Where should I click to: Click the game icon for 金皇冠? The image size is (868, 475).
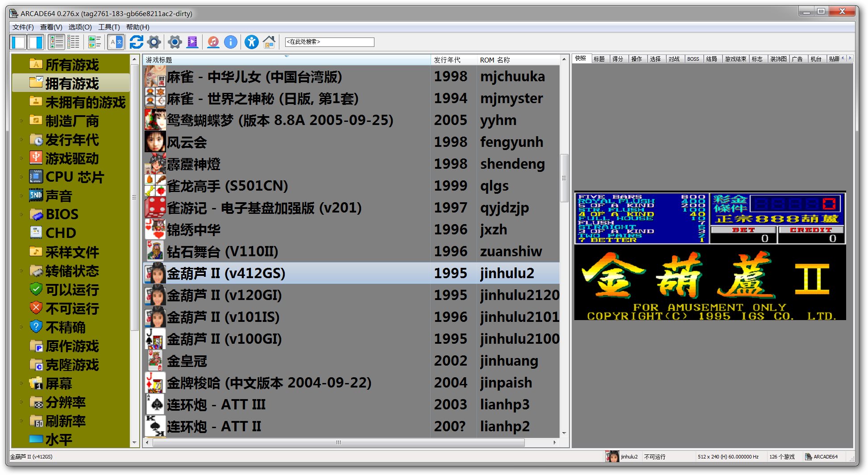[155, 361]
